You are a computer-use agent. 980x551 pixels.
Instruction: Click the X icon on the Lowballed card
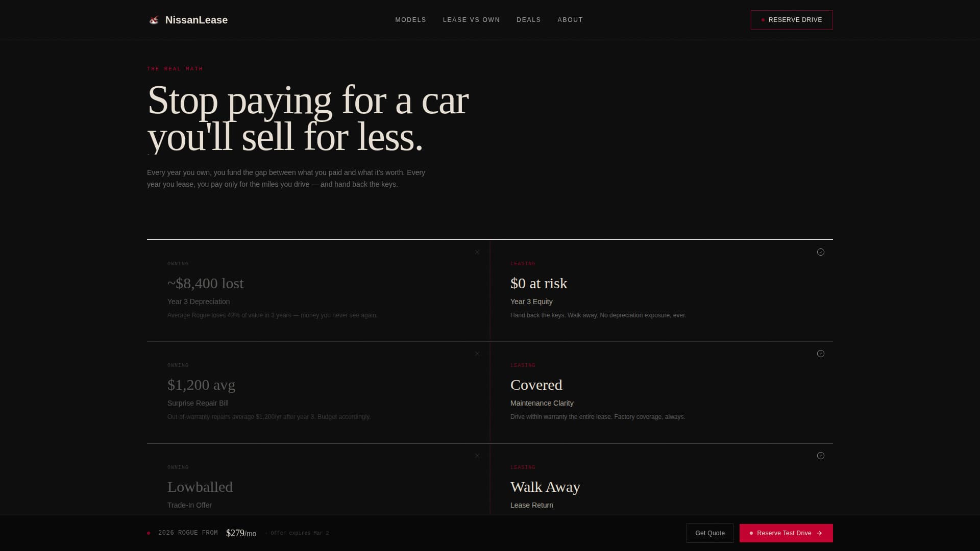click(x=477, y=456)
